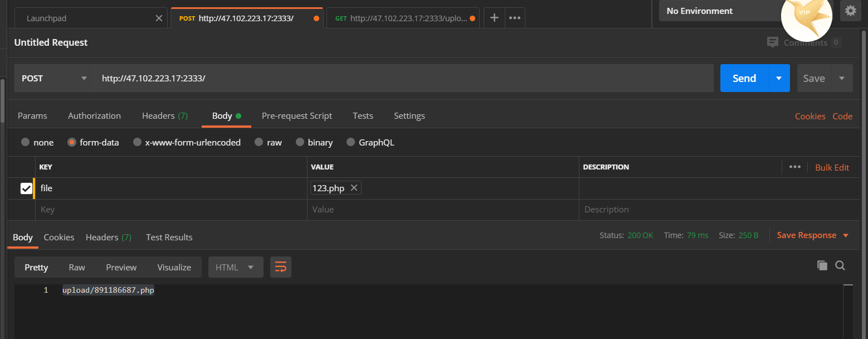Image resolution: width=868 pixels, height=339 pixels.
Task: Choose x-www-form-urlencoded body option
Action: coord(137,142)
